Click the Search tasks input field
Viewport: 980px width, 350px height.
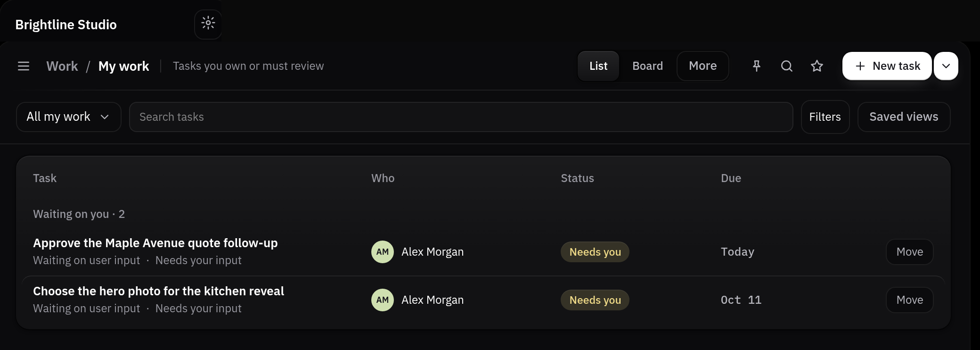461,117
